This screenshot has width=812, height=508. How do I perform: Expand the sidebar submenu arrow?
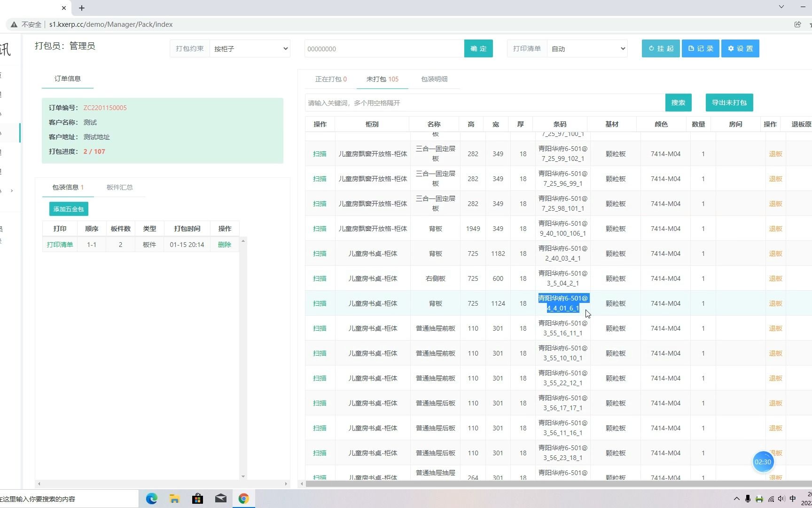12,191
